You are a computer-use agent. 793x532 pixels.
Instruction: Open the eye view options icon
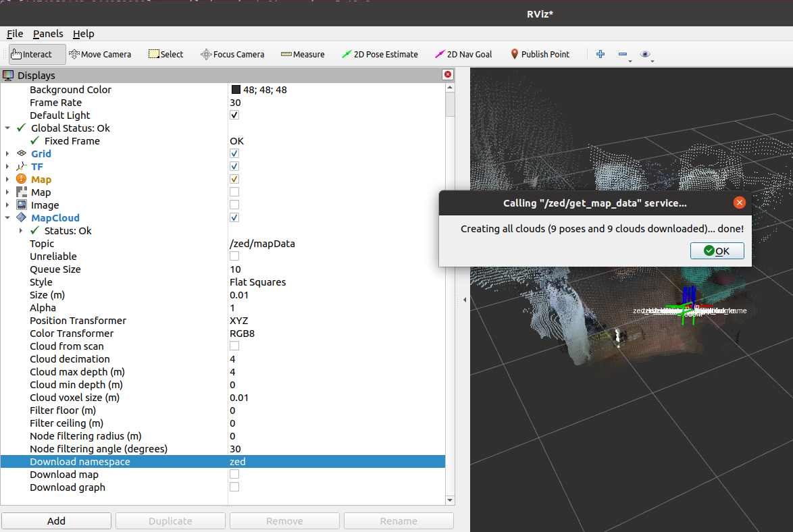pos(645,54)
